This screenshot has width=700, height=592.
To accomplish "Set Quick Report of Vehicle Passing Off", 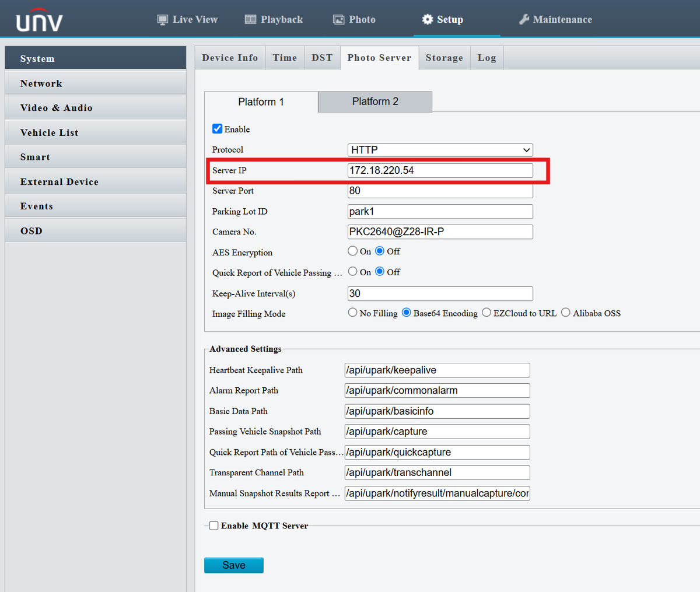I will click(380, 272).
